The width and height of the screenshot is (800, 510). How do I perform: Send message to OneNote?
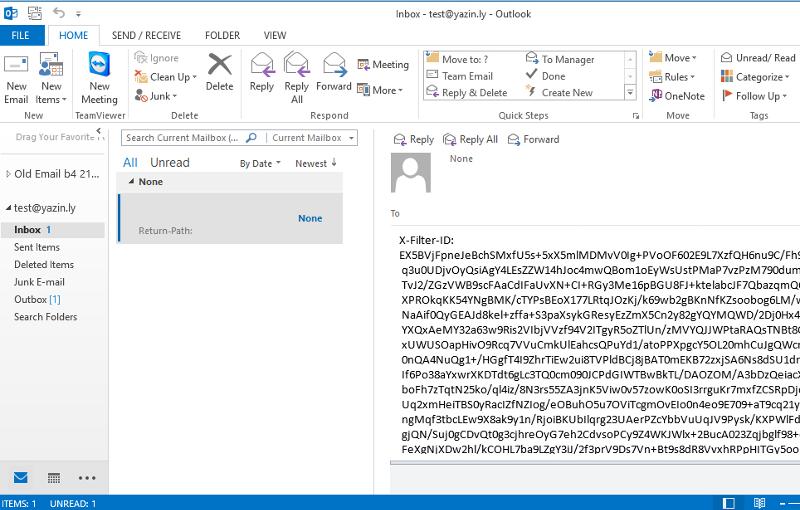tap(677, 96)
